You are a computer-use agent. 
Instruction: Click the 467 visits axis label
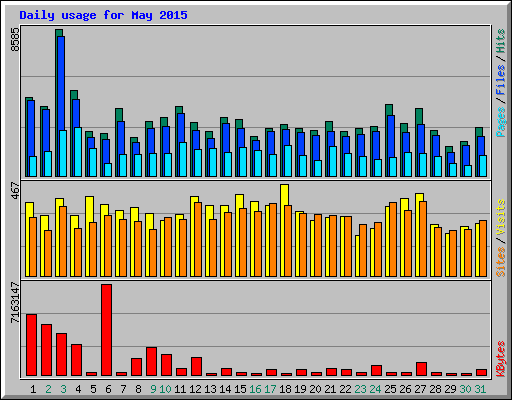(15, 190)
